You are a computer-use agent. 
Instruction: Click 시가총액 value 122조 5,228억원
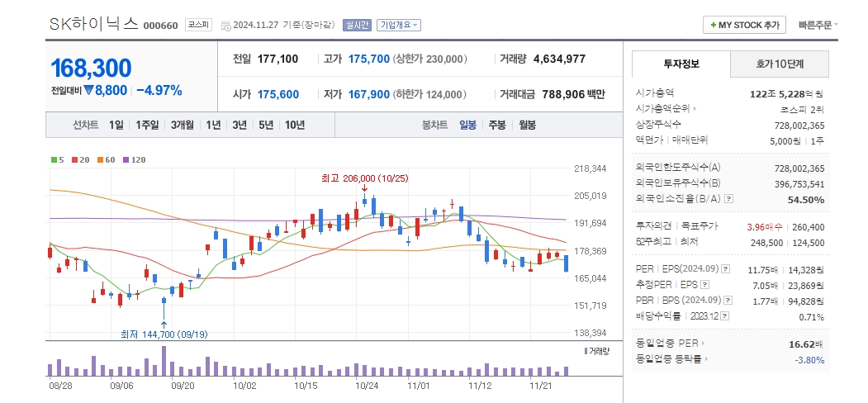pyautogui.click(x=787, y=94)
